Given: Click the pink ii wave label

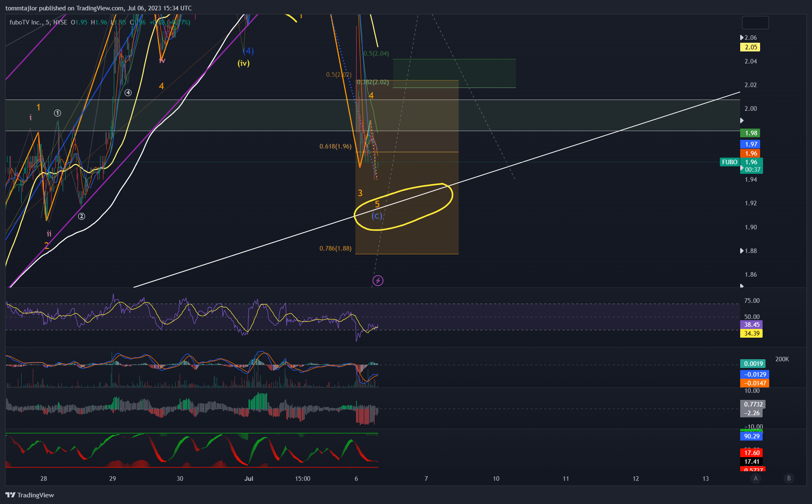Looking at the screenshot, I should click(49, 234).
